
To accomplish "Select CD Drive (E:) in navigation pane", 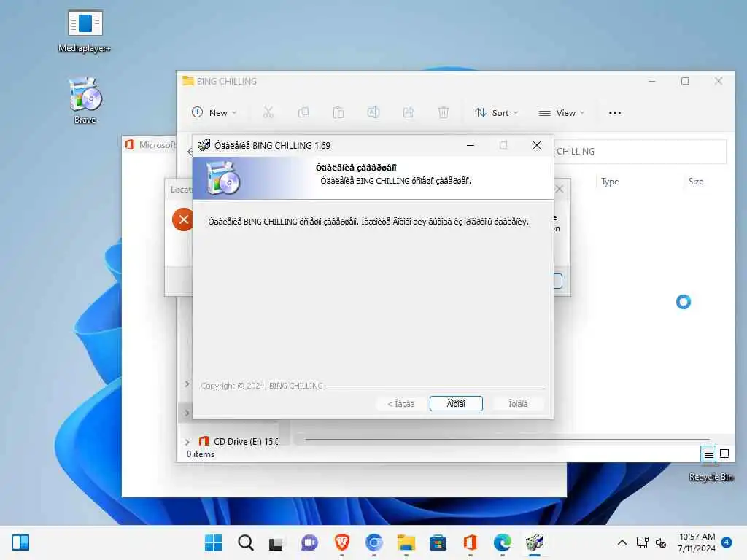I will (x=239, y=441).
